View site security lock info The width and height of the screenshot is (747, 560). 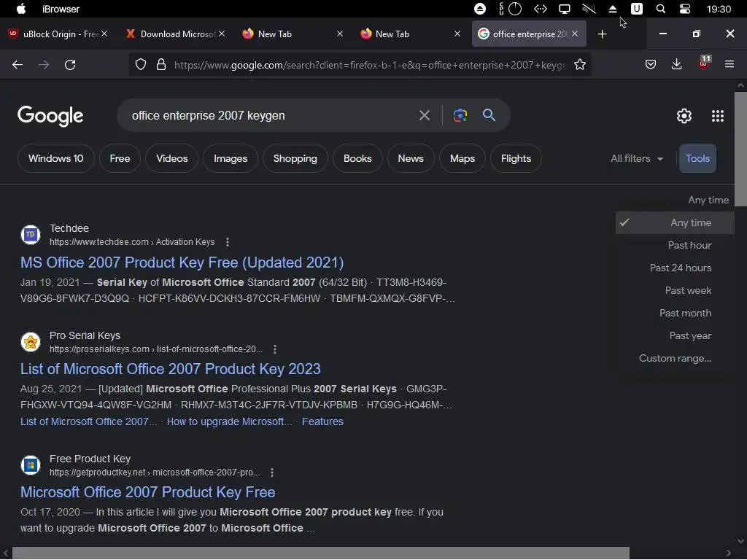tap(161, 64)
